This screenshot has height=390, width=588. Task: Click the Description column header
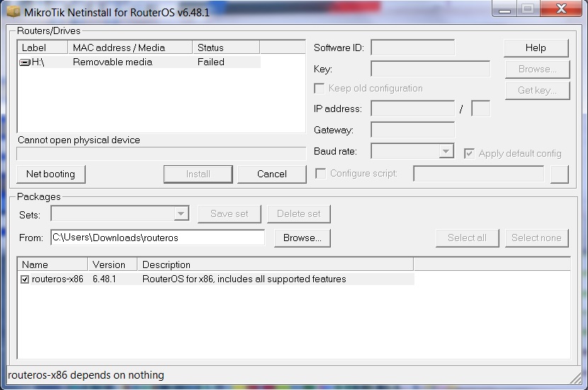276,264
